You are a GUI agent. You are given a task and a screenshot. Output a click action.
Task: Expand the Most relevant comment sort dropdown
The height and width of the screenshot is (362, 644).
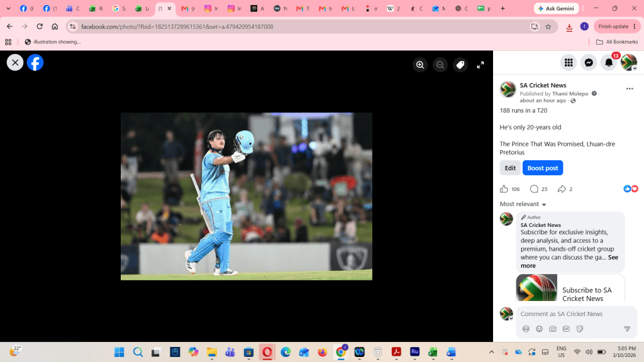[x=523, y=204]
